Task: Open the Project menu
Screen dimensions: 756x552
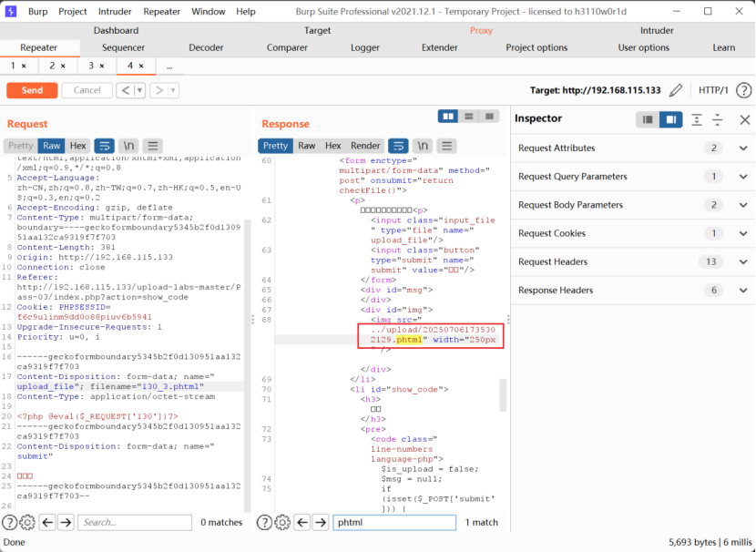Action: [x=73, y=12]
